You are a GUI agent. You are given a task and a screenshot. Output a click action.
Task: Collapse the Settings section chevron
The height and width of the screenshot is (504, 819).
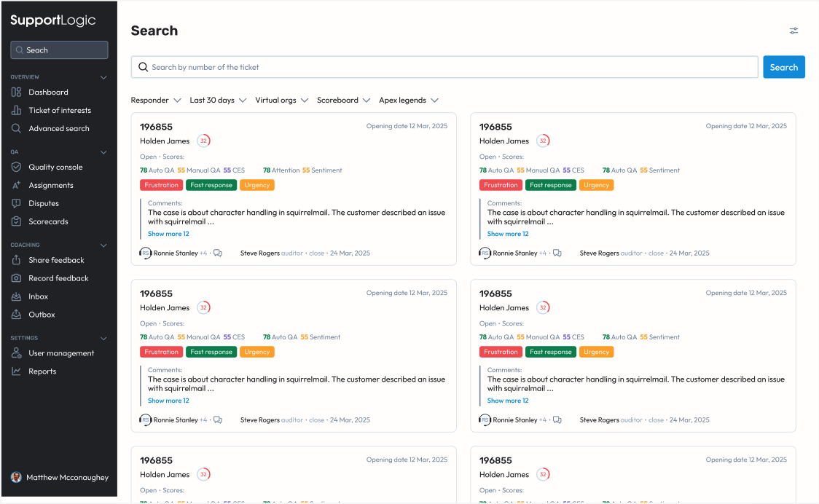pos(103,339)
